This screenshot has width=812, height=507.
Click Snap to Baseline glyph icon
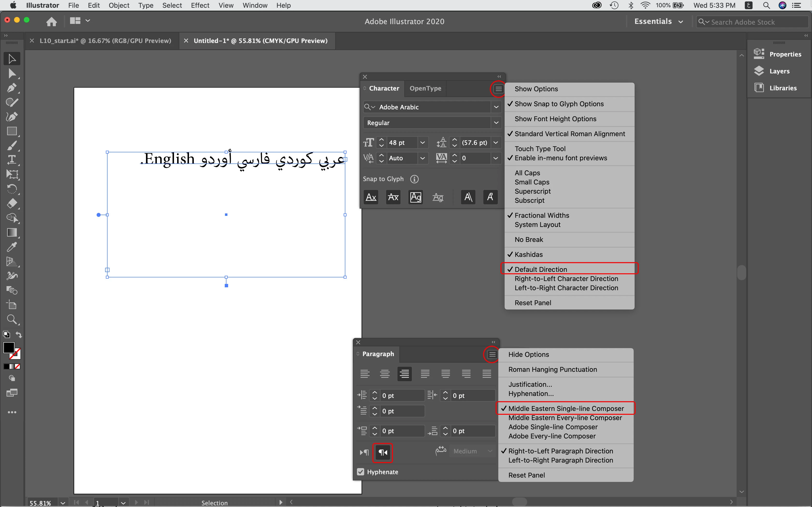coord(371,197)
